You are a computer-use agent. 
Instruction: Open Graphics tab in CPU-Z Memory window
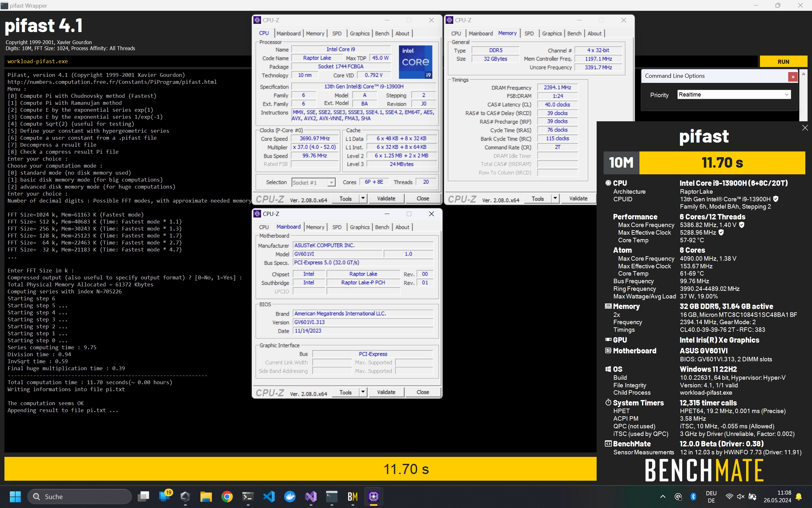click(552, 33)
